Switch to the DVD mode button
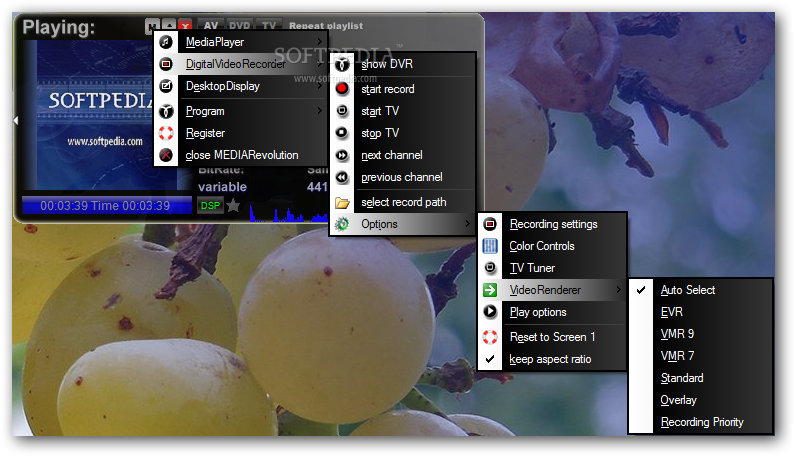This screenshot has height=456, width=795. pos(239,25)
